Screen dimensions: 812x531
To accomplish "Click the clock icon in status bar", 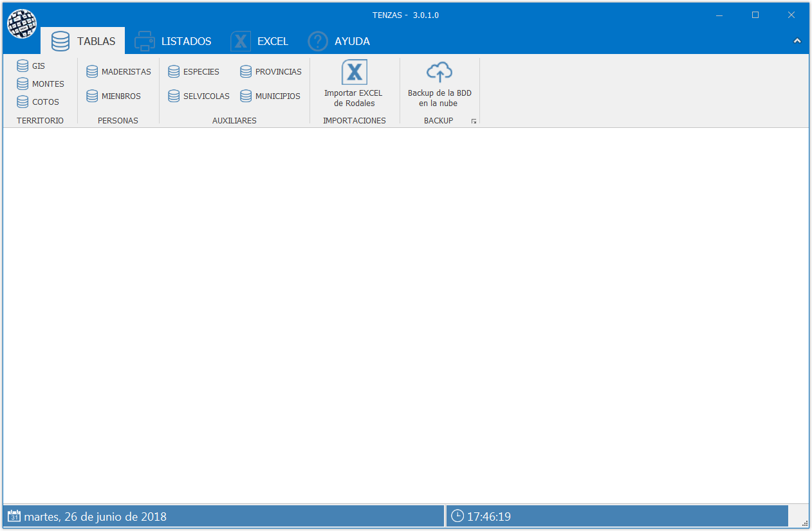I will click(x=457, y=516).
